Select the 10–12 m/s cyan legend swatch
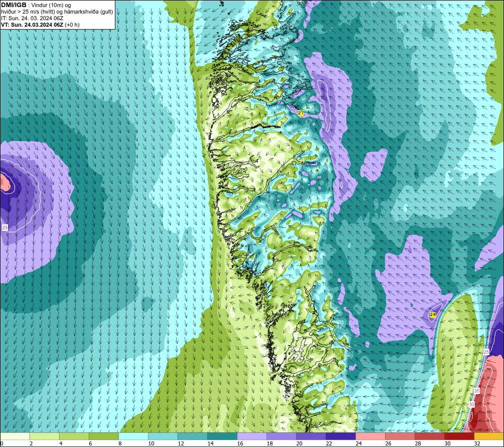The width and height of the screenshot is (504, 447). (x=163, y=436)
